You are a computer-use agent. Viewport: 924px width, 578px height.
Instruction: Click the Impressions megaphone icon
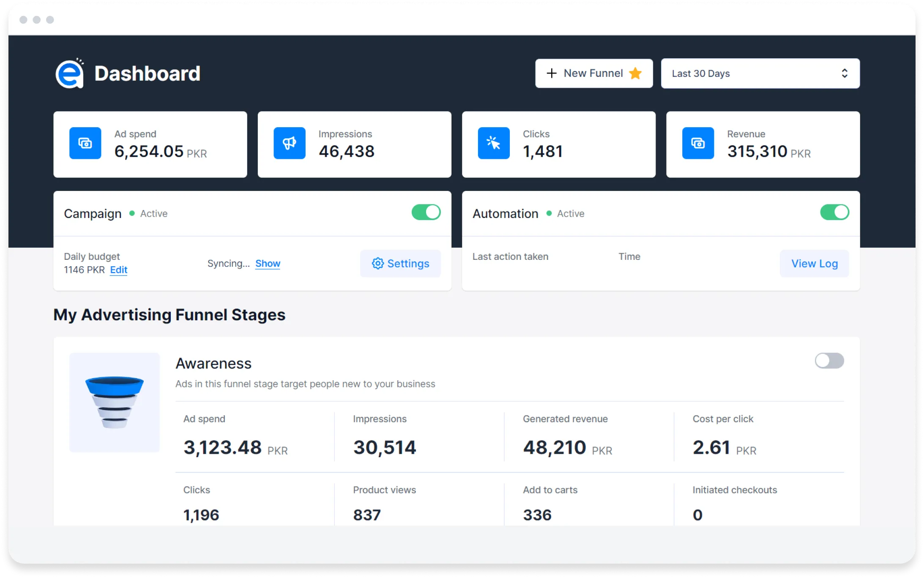coord(290,143)
